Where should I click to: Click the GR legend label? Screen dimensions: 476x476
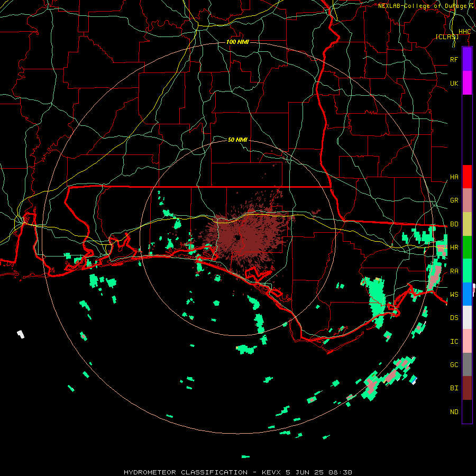pyautogui.click(x=454, y=200)
